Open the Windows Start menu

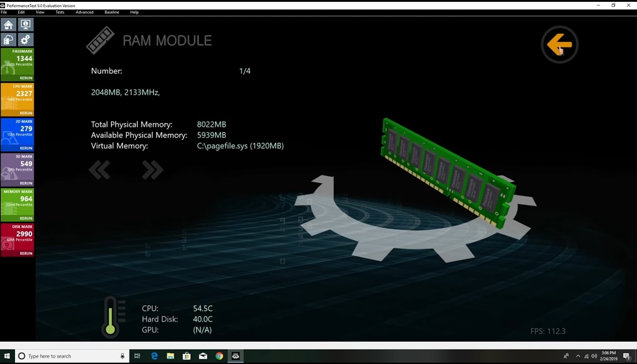[x=7, y=356]
